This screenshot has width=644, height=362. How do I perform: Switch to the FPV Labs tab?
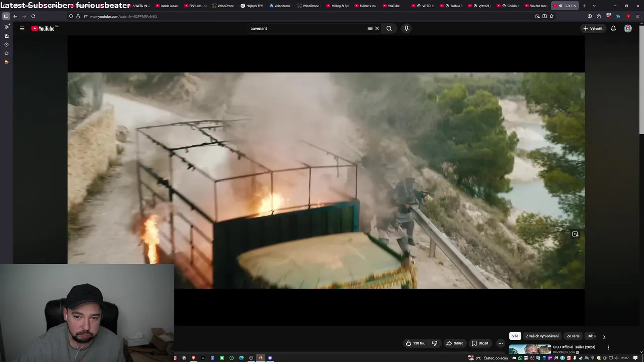(x=195, y=6)
